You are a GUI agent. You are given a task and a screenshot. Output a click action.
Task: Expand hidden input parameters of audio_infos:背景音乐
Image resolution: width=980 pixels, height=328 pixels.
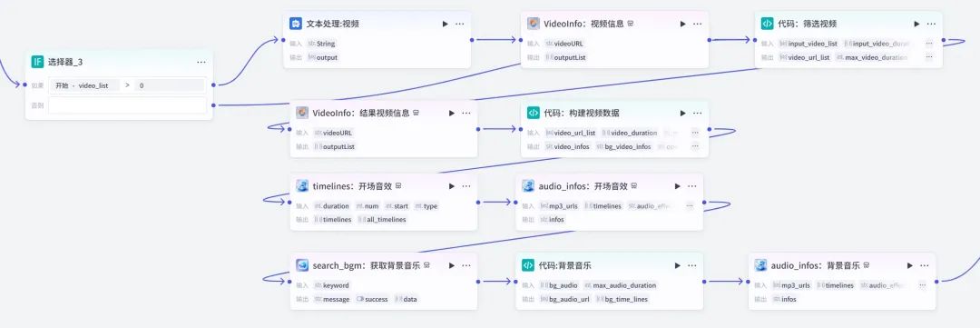coord(923,285)
